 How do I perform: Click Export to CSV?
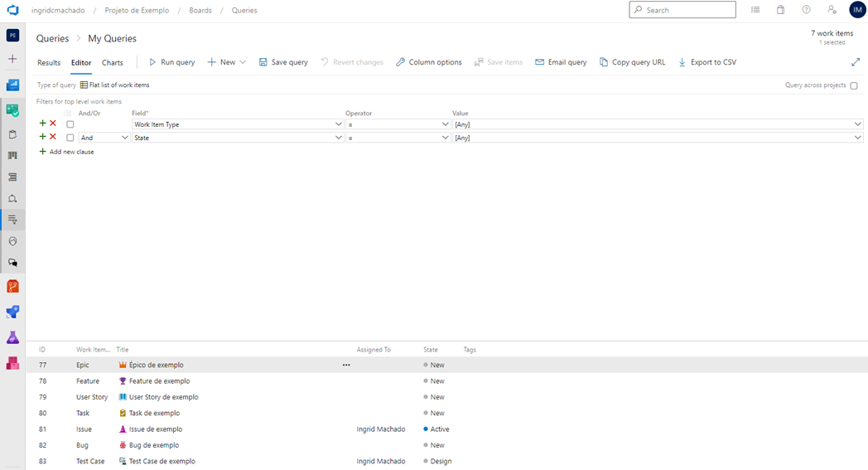coord(707,62)
